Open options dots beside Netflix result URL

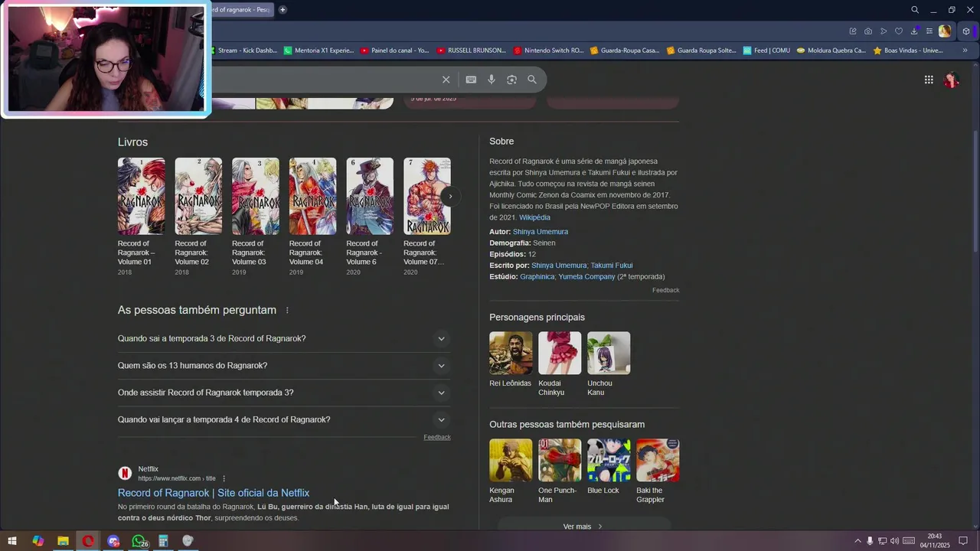tap(224, 478)
